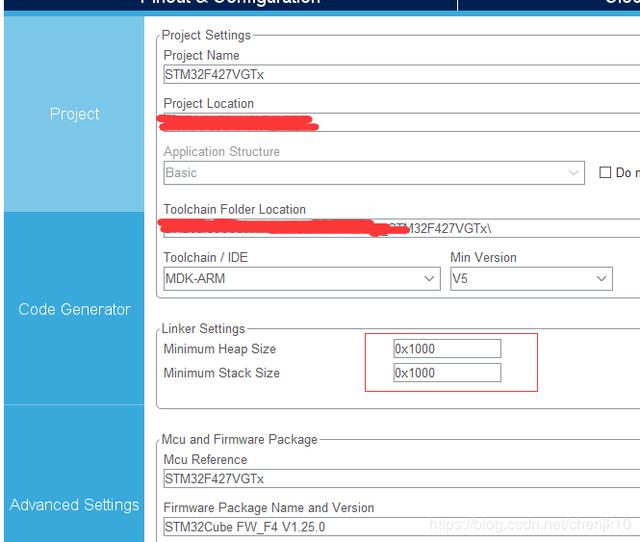Switch to the Code Generator tab
640x542 pixels.
point(74,309)
